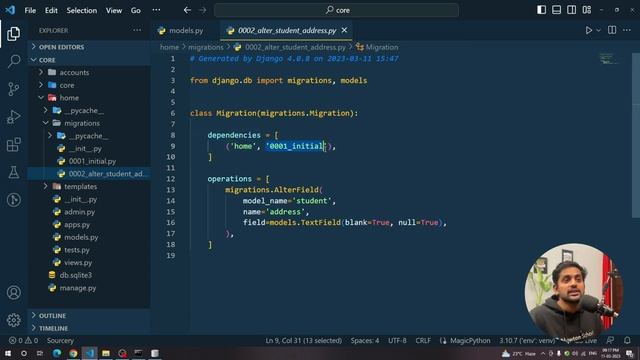
Task: Open apps.py file in explorer
Action: click(77, 224)
